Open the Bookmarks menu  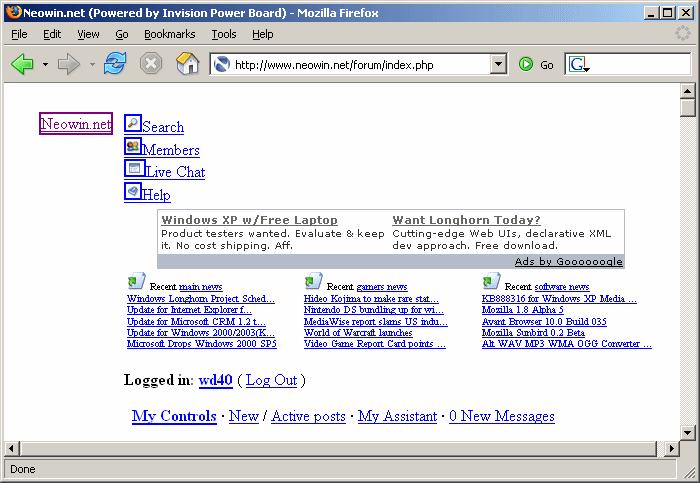point(170,34)
